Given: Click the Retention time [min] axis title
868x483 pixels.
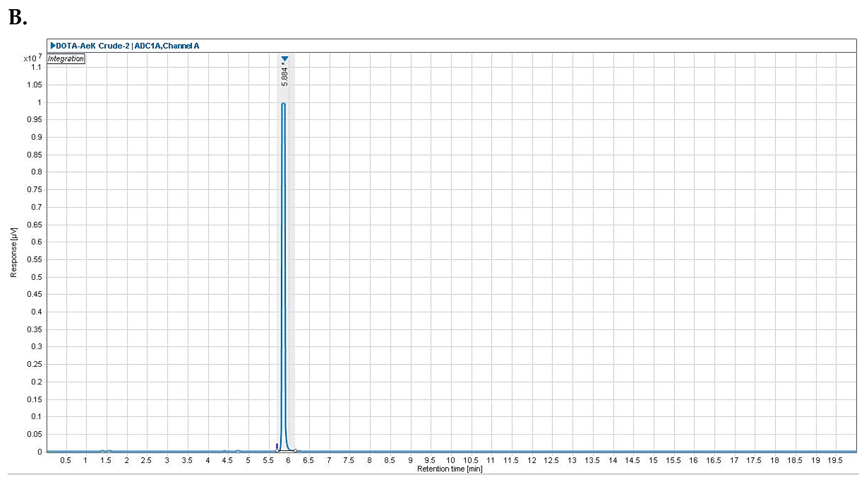Looking at the screenshot, I should pyautogui.click(x=450, y=469).
